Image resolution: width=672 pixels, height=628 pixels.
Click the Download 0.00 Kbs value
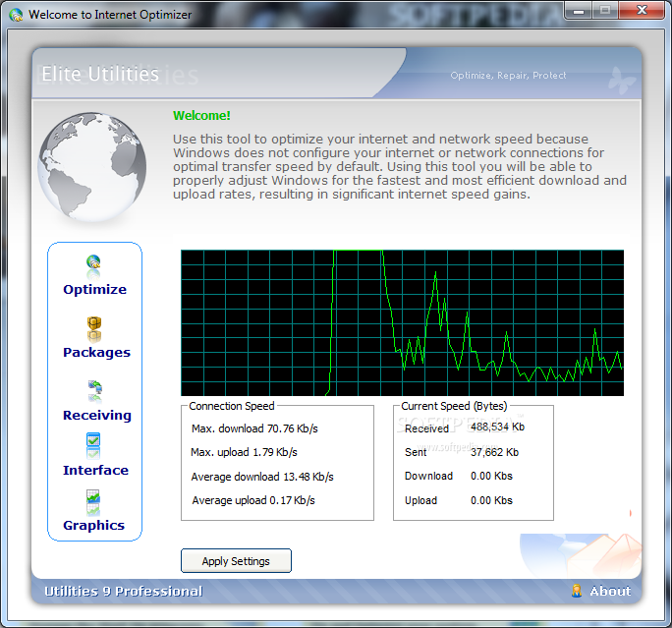point(491,476)
